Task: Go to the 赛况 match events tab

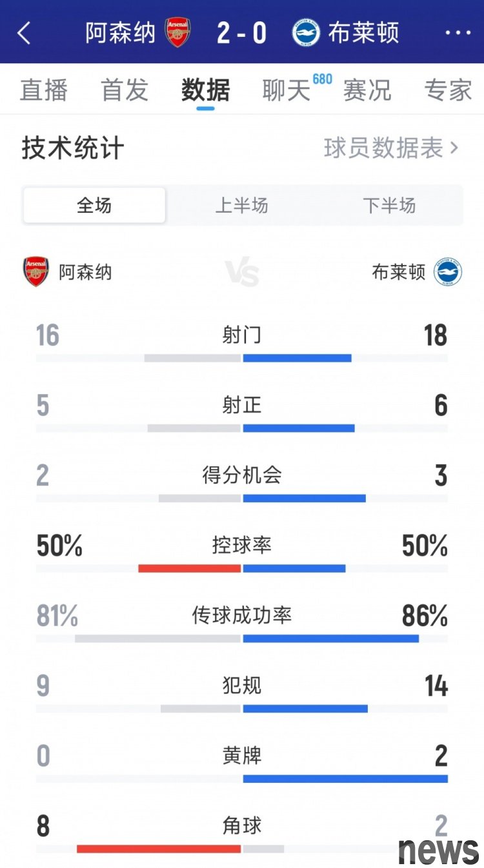Action: pos(367,90)
